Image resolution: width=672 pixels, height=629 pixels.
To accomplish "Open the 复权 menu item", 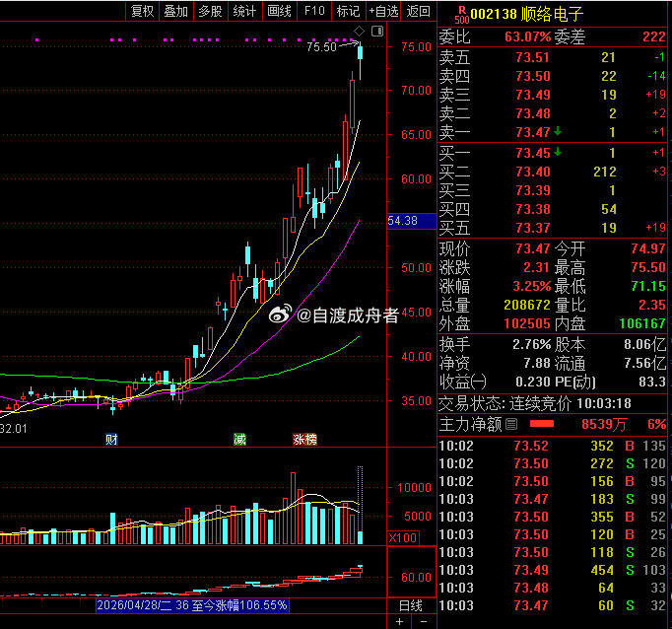I will pyautogui.click(x=142, y=11).
